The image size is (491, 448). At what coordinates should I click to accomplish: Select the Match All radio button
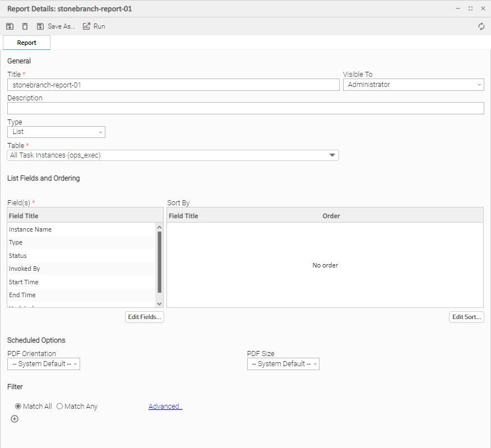click(x=18, y=407)
